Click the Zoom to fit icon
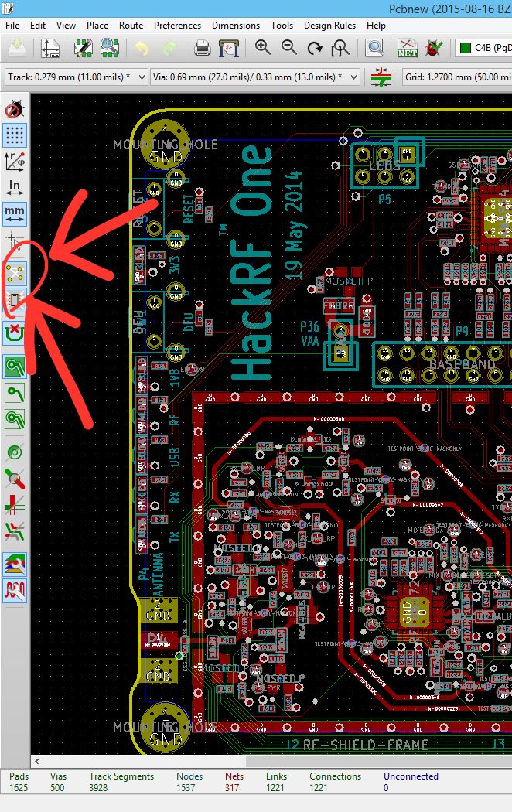Viewport: 512px width, 812px height. pos(340,48)
